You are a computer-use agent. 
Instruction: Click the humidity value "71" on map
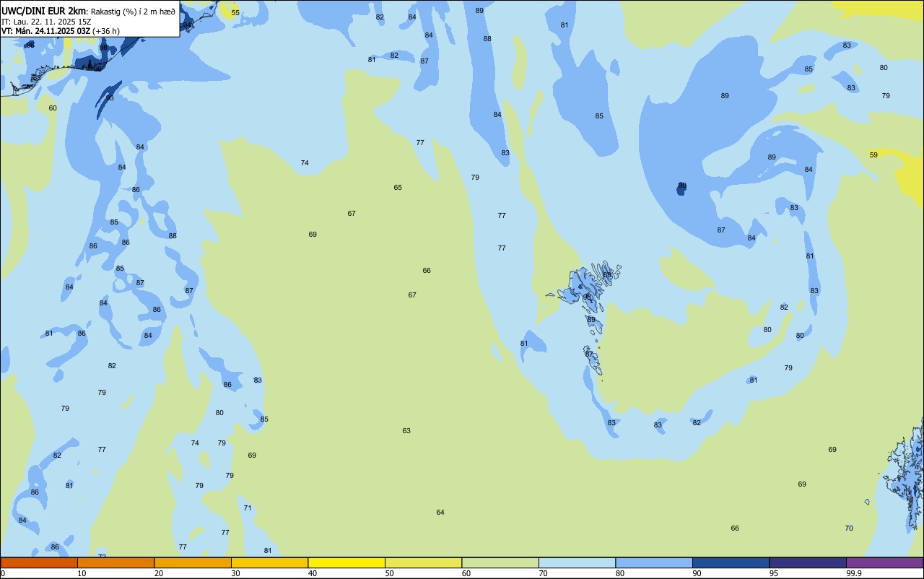click(248, 508)
